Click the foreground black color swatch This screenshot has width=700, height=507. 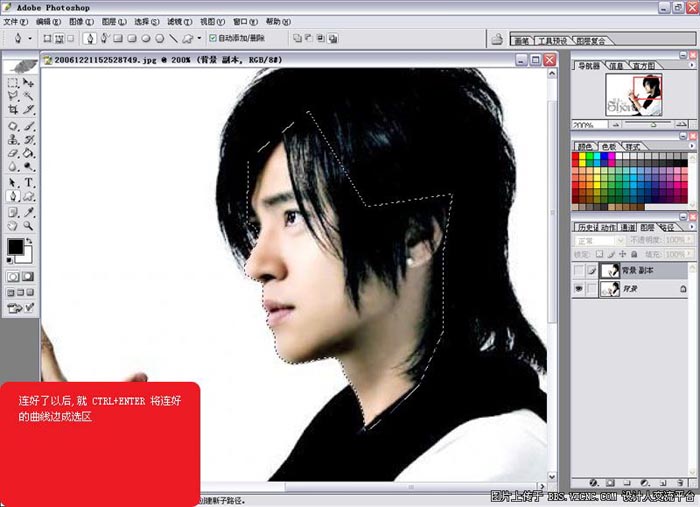tap(16, 246)
